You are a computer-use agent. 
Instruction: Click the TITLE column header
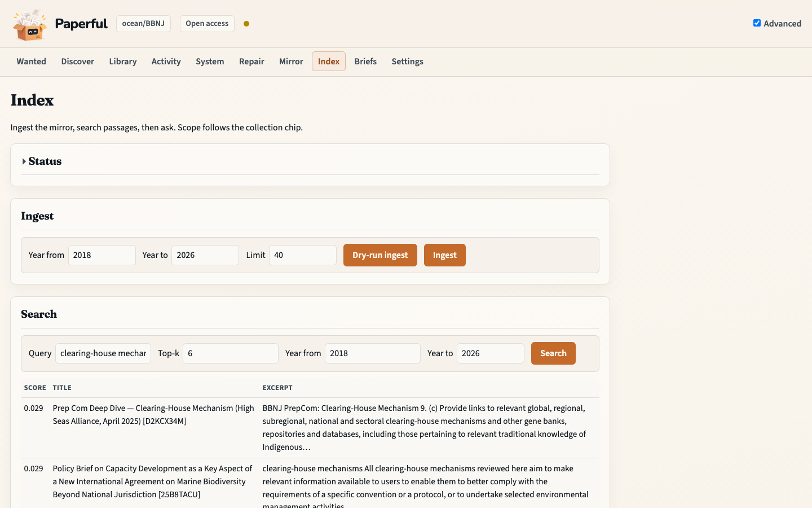pyautogui.click(x=62, y=388)
